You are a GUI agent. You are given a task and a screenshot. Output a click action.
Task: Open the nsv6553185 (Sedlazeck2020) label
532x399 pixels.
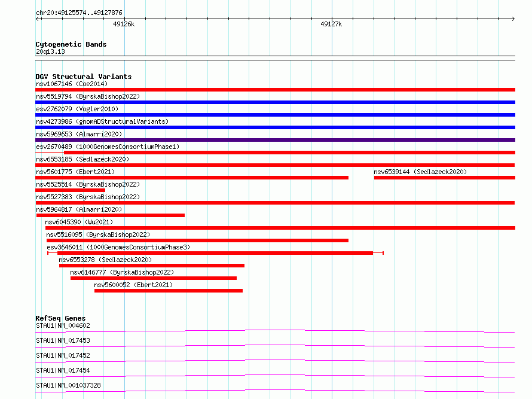click(x=82, y=159)
